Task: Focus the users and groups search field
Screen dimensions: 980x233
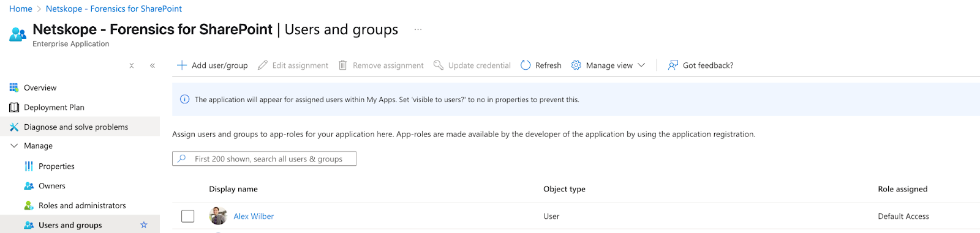Action: coord(264,158)
